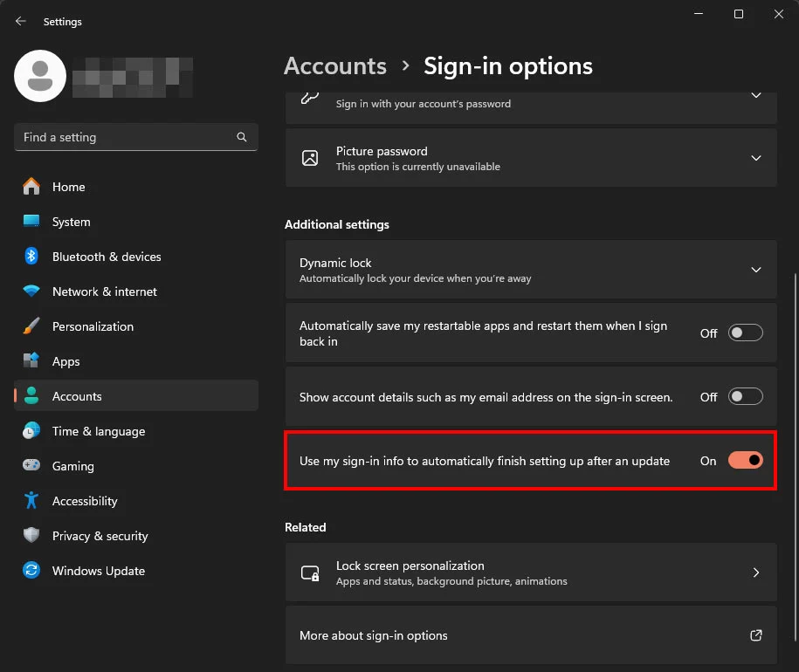799x672 pixels.
Task: Click 'Apps and status, background picture, animations' text
Action: [x=451, y=581]
